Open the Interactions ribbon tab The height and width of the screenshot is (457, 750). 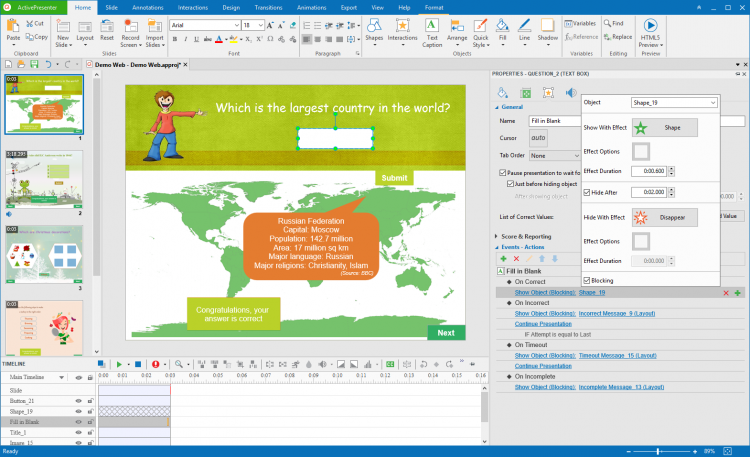(192, 7)
